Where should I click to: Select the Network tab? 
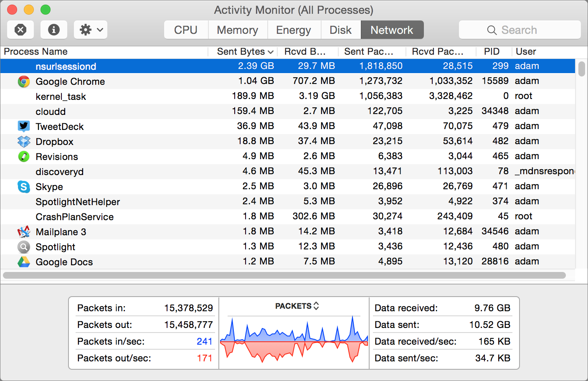tap(392, 30)
